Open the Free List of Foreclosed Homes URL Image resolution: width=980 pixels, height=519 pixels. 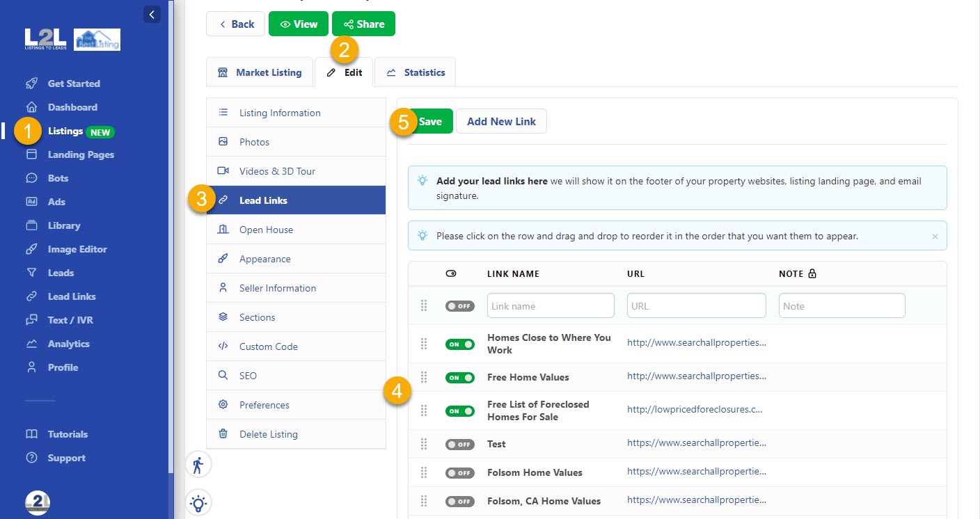[695, 410]
